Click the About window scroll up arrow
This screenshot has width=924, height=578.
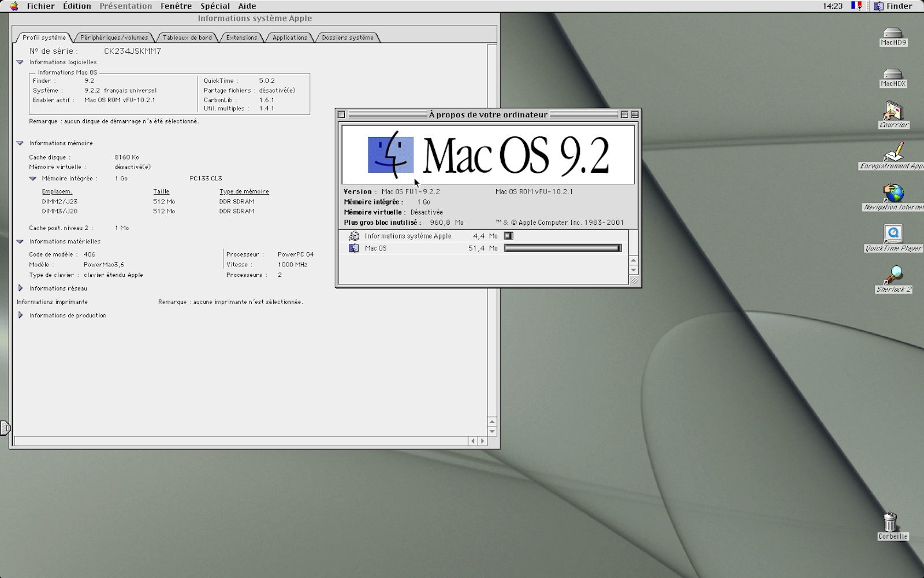tap(634, 260)
